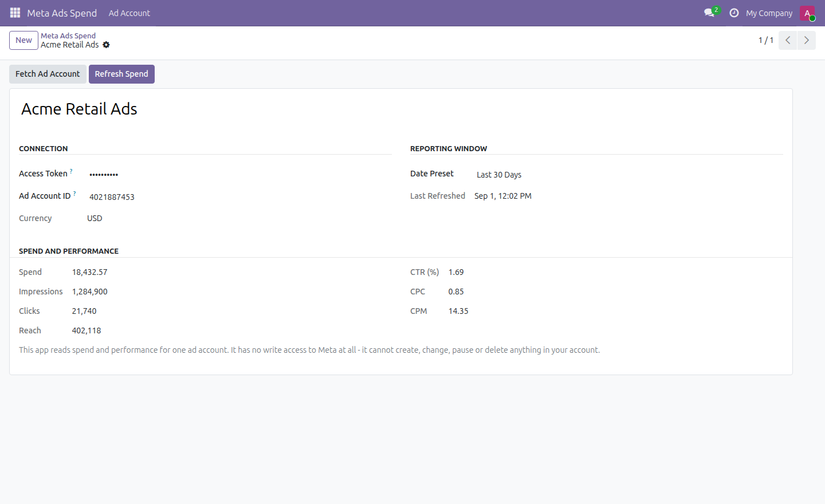This screenshot has height=504, width=825.
Task: Click the Meta Ads Spend app title
Action: coord(62,13)
